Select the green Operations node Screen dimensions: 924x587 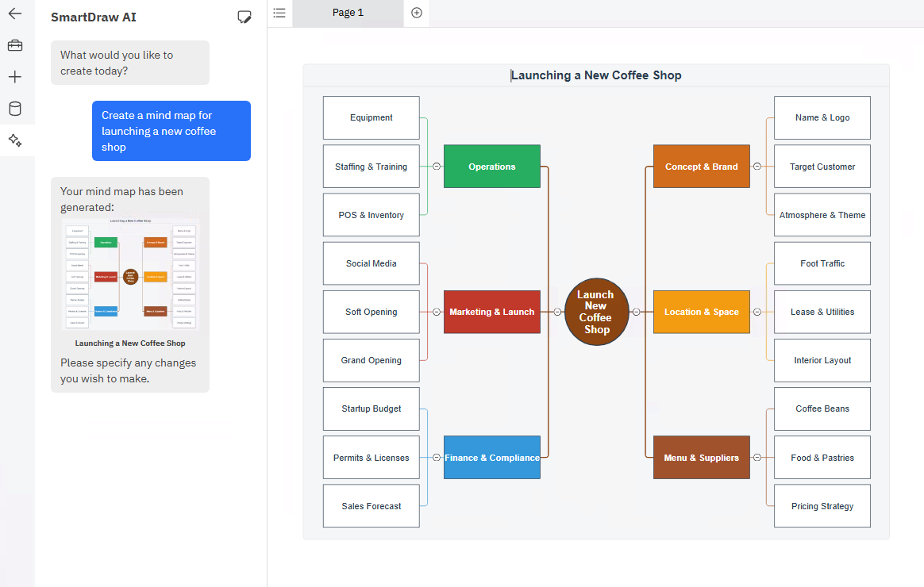(492, 167)
